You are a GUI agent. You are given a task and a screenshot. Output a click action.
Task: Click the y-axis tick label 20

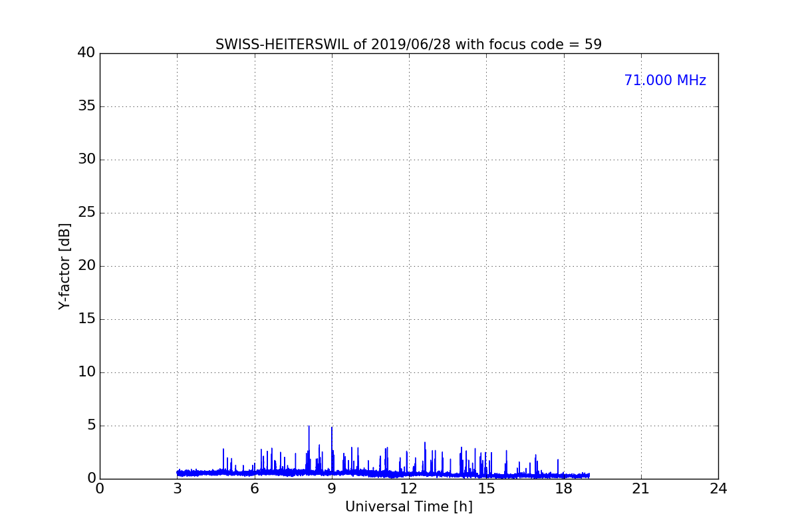86,266
